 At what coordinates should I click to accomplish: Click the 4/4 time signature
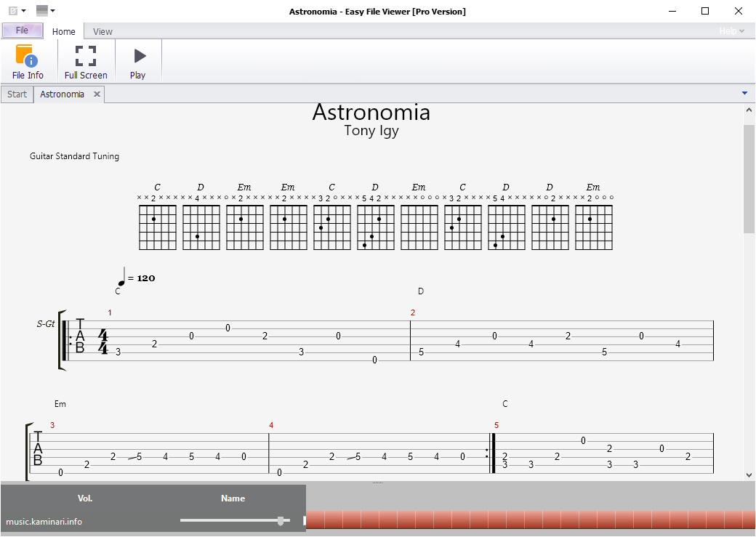pyautogui.click(x=102, y=342)
